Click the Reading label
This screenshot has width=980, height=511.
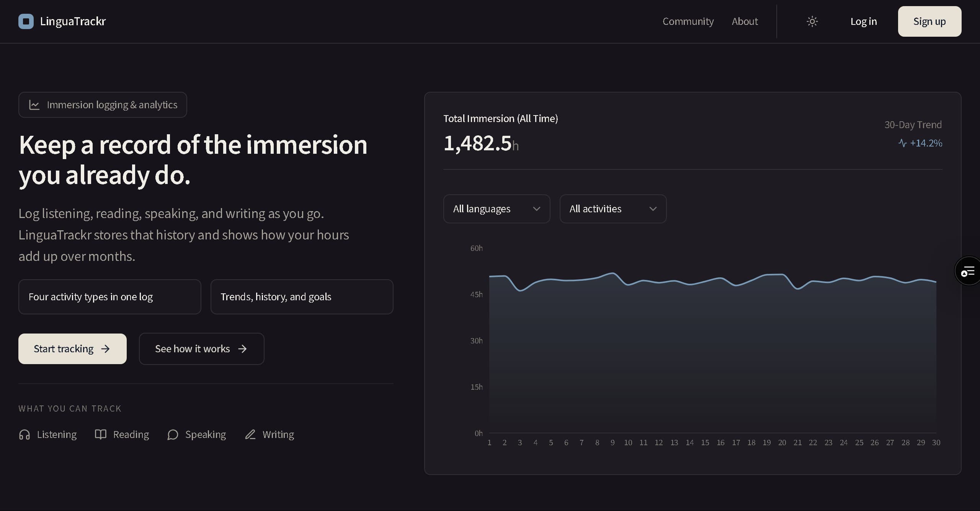coord(131,435)
